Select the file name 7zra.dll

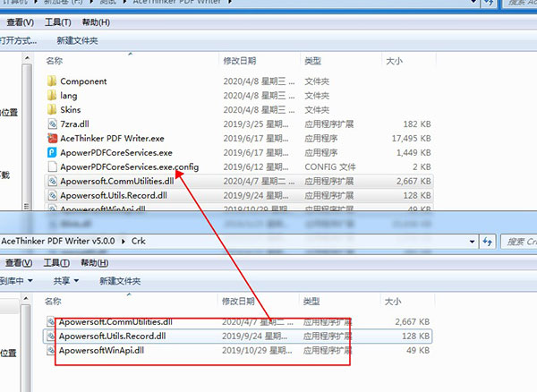[74, 124]
